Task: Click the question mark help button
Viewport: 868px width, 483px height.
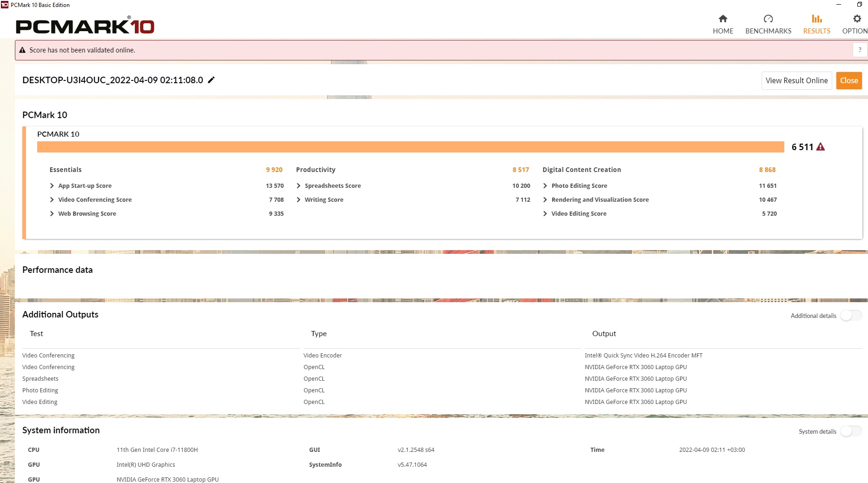Action: (x=860, y=50)
